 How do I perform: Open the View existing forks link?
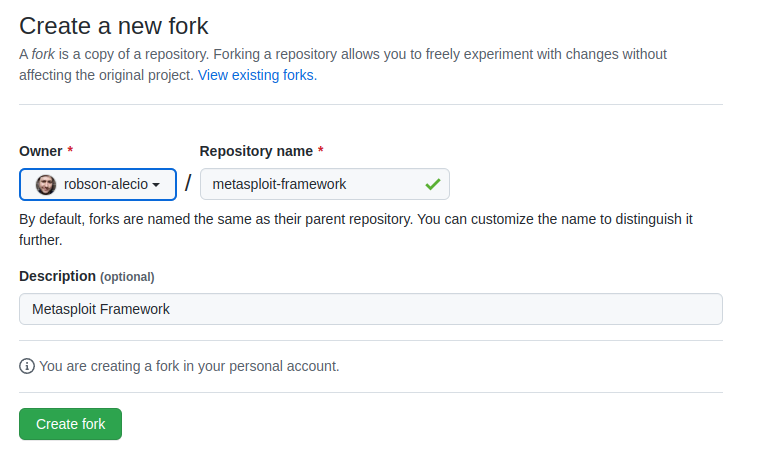(x=258, y=76)
